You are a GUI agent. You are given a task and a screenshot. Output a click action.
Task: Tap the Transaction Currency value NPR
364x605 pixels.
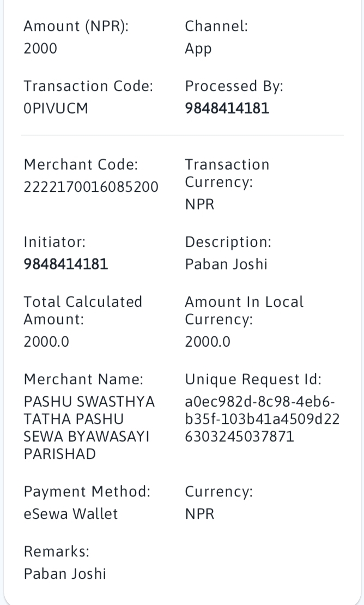(x=199, y=204)
